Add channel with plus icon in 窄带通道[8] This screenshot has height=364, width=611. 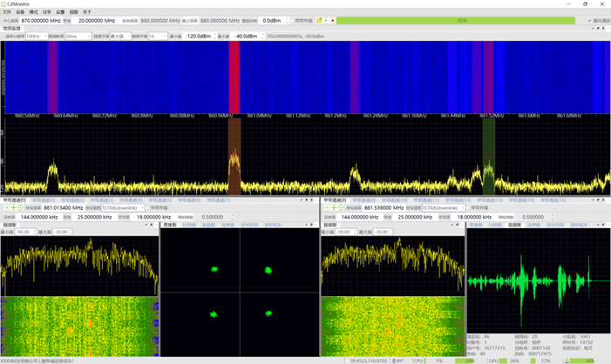[334, 208]
